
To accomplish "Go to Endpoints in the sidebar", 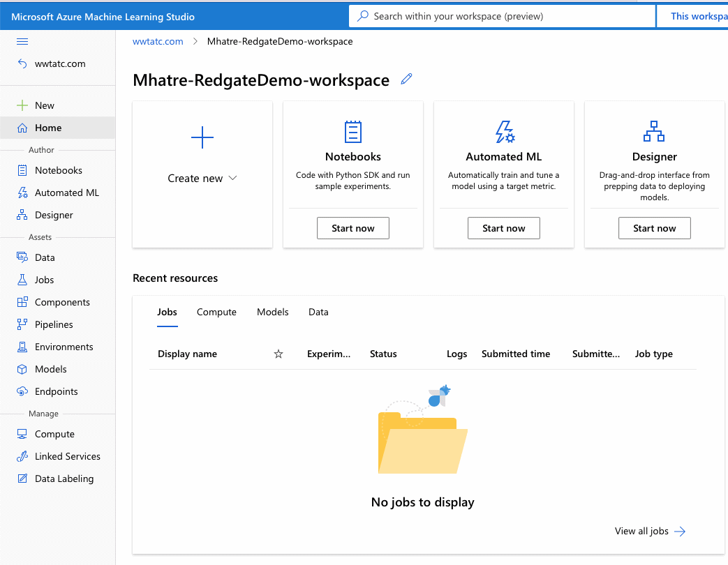I will coord(57,391).
